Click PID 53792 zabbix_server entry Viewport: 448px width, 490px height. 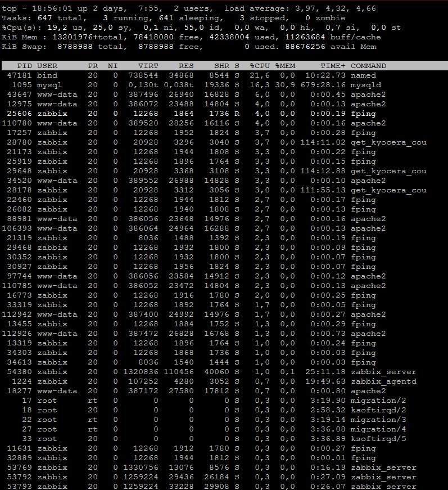point(224,477)
